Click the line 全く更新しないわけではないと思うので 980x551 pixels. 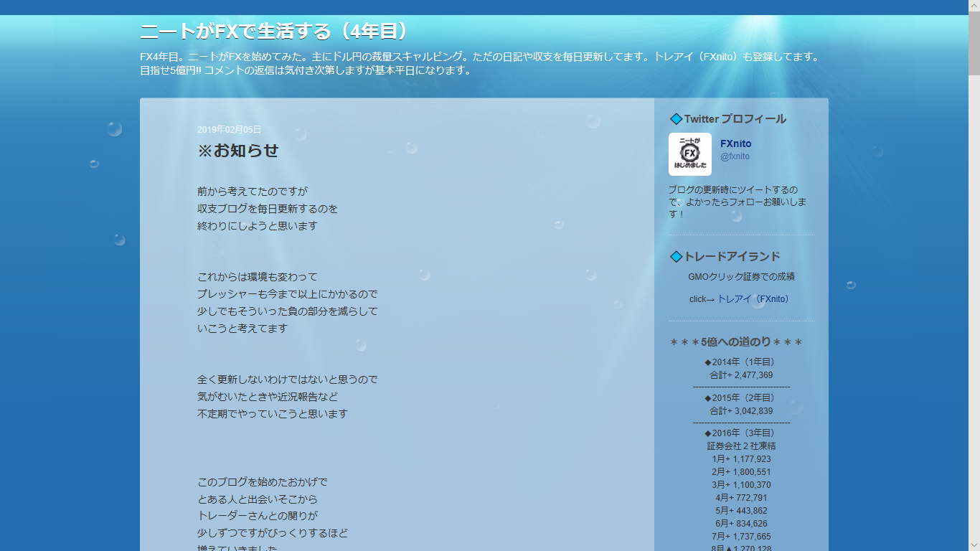tap(288, 380)
